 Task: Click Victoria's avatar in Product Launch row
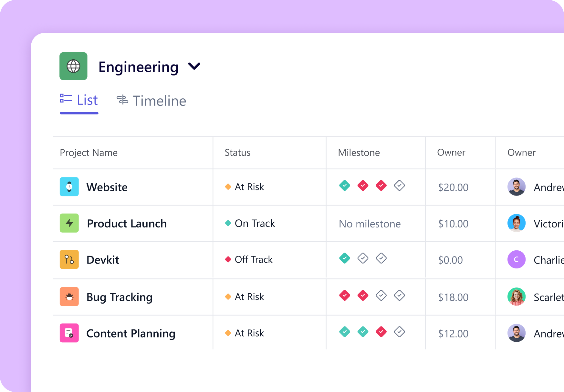(516, 223)
